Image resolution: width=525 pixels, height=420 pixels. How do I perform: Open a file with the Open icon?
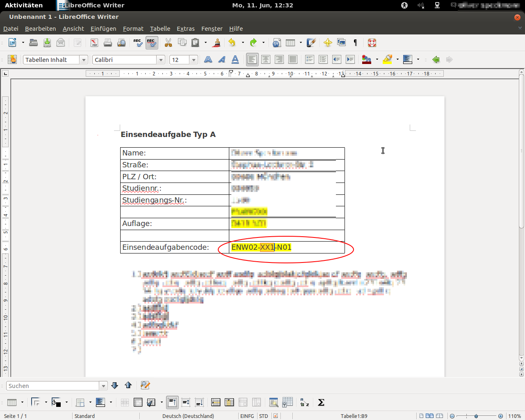point(34,43)
